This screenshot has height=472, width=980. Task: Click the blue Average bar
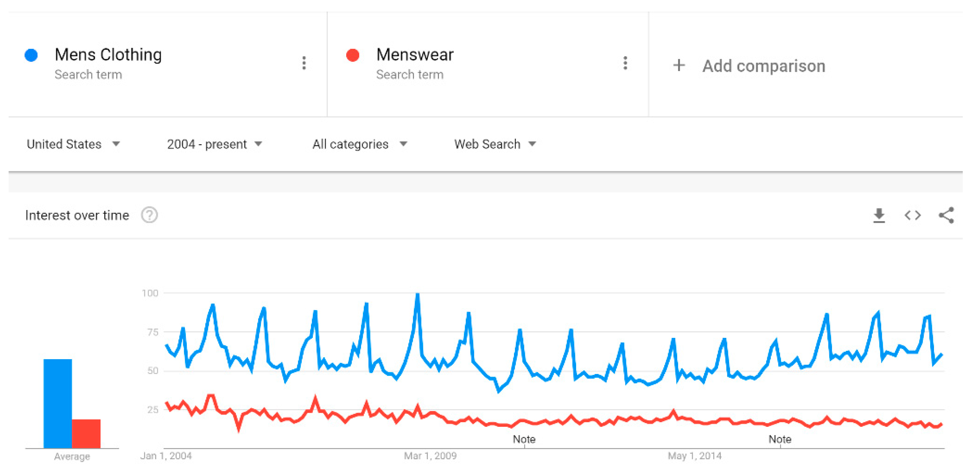pyautogui.click(x=58, y=403)
